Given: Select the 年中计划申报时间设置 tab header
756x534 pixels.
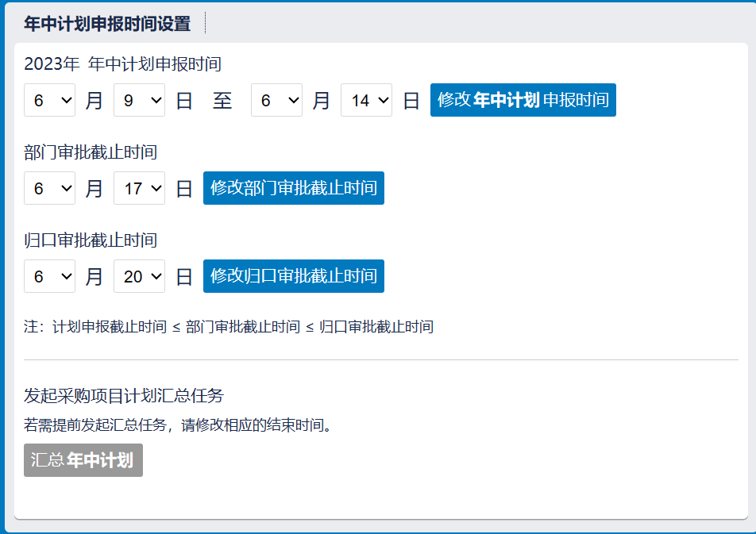Looking at the screenshot, I should pyautogui.click(x=107, y=24).
